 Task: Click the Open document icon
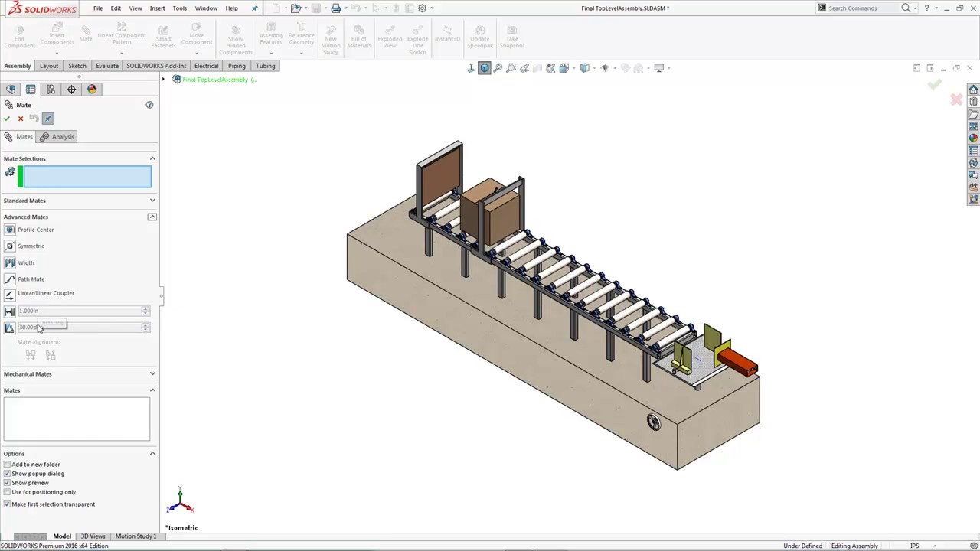point(296,8)
